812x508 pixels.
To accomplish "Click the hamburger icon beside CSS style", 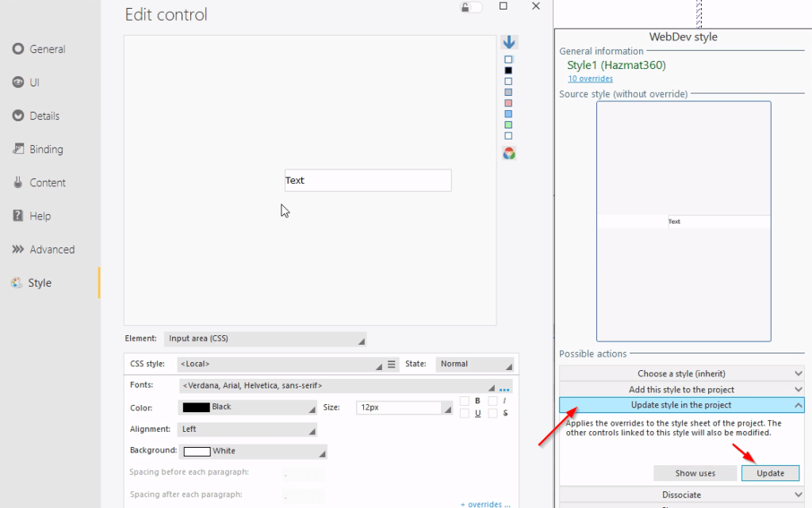I will click(391, 365).
